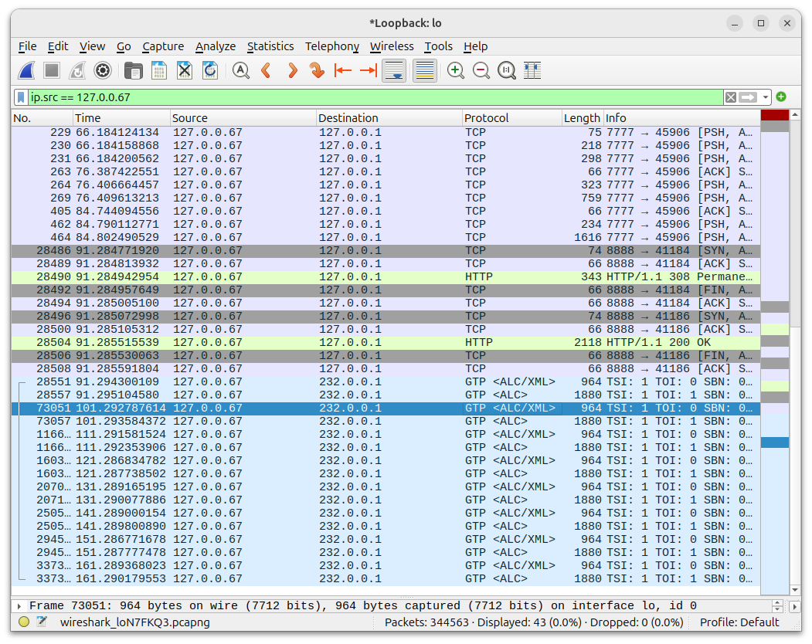Open the Help menu

475,46
